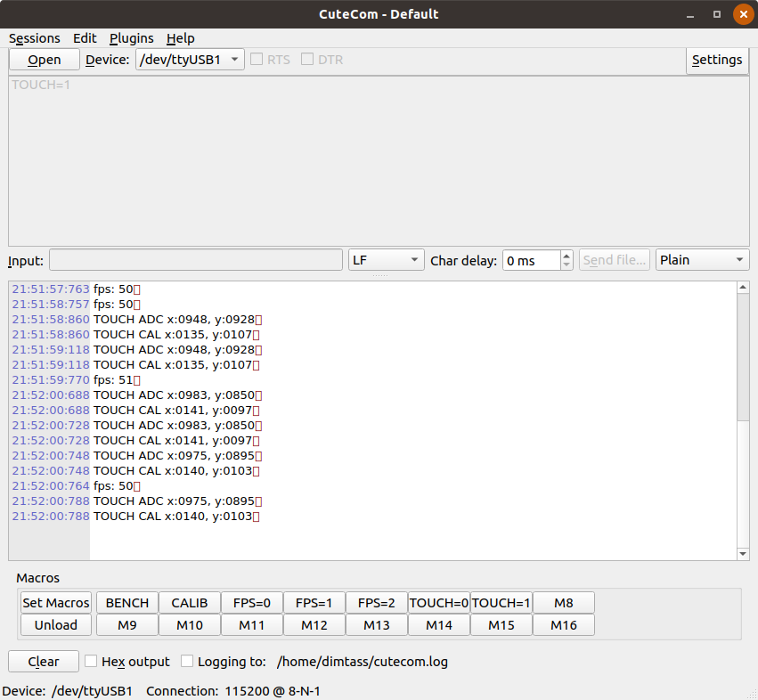Click the Open device button
Viewport: 758px width, 700px height.
(44, 60)
